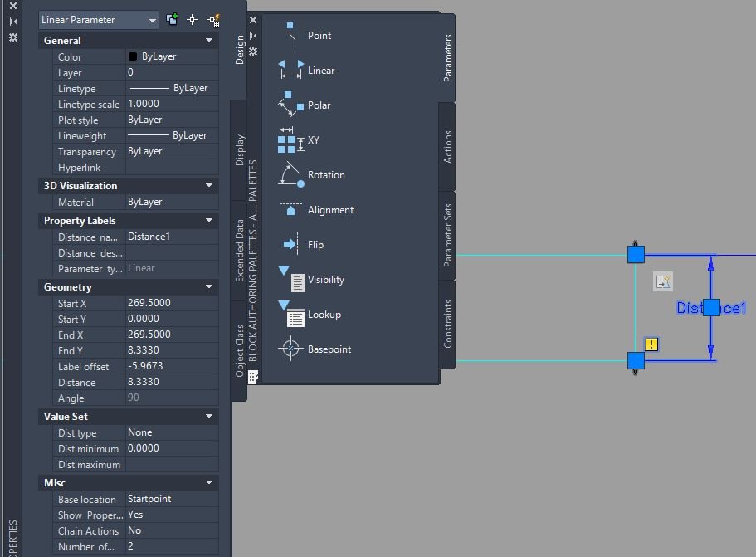The height and width of the screenshot is (557, 756).
Task: Add a Lookup parameter
Action: coord(310,315)
